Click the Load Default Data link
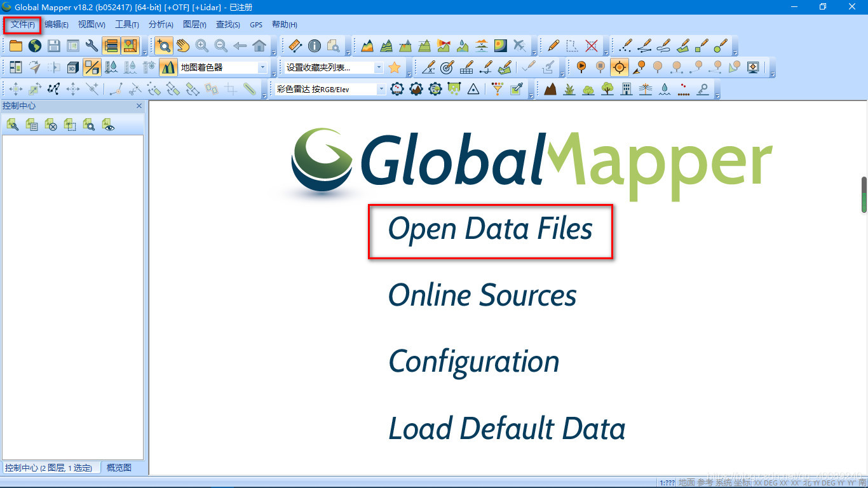868x488 pixels. coord(507,428)
